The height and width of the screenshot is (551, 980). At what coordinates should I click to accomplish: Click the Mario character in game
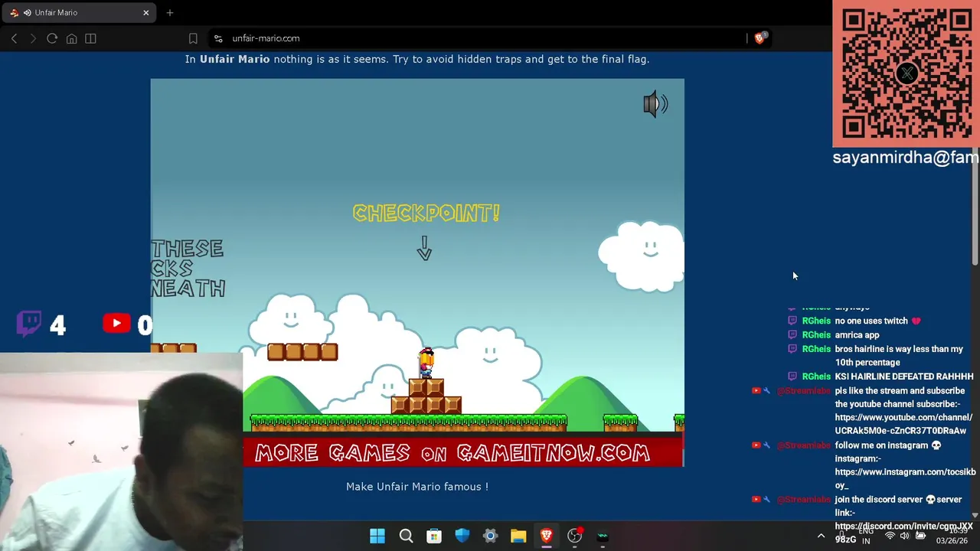click(426, 363)
